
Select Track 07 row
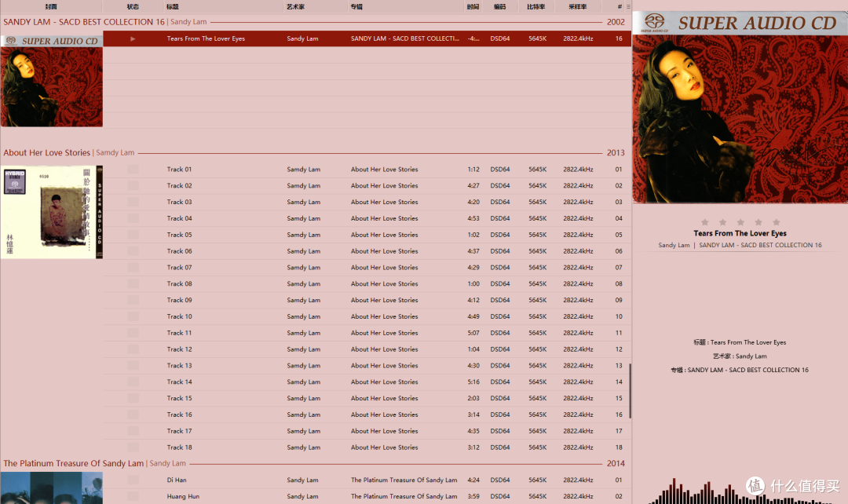(367, 267)
